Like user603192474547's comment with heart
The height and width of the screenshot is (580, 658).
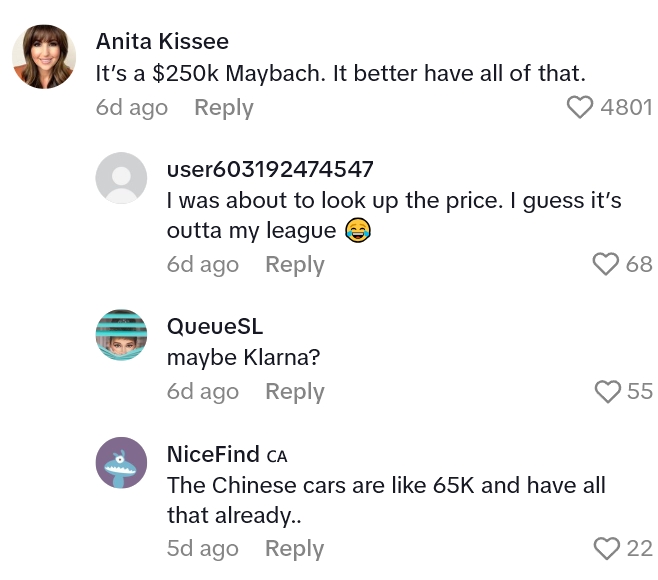tap(606, 264)
